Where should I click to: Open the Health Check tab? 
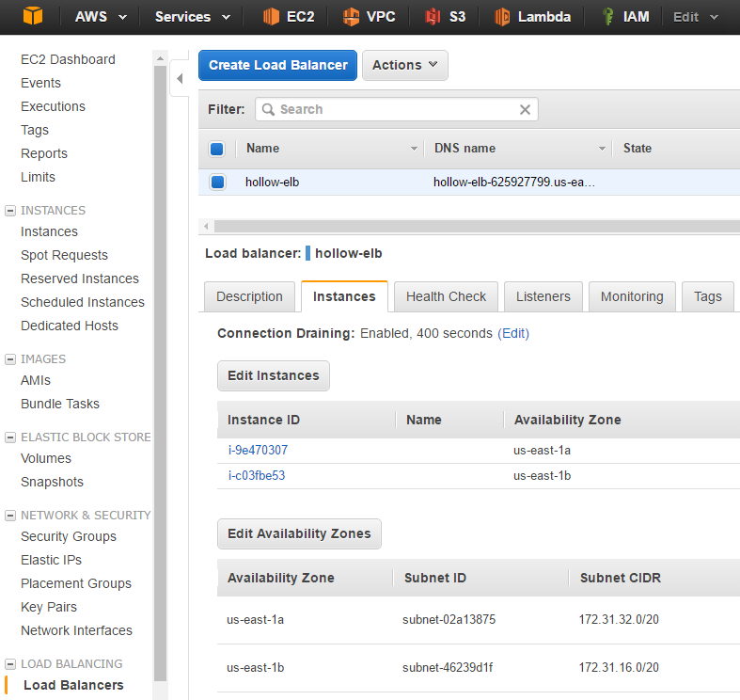pyautogui.click(x=446, y=296)
